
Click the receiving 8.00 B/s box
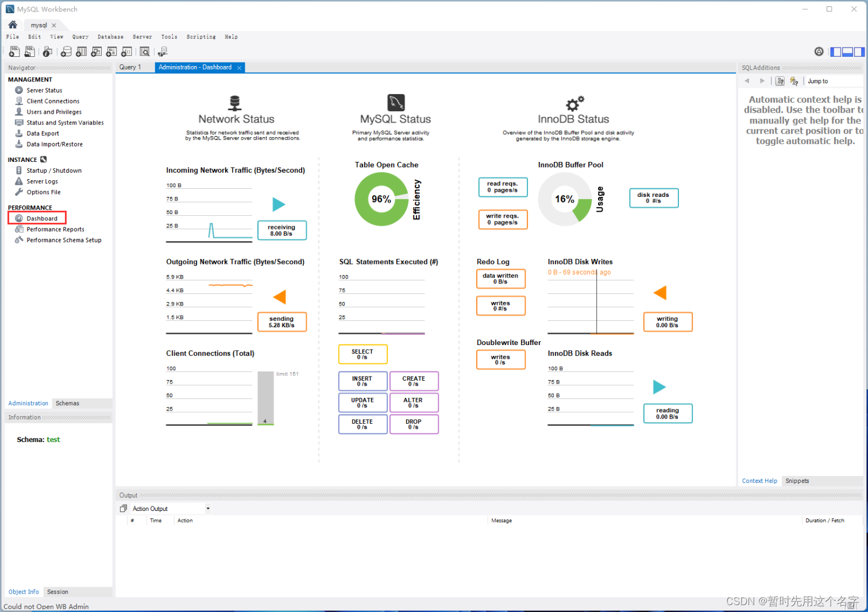(281, 230)
